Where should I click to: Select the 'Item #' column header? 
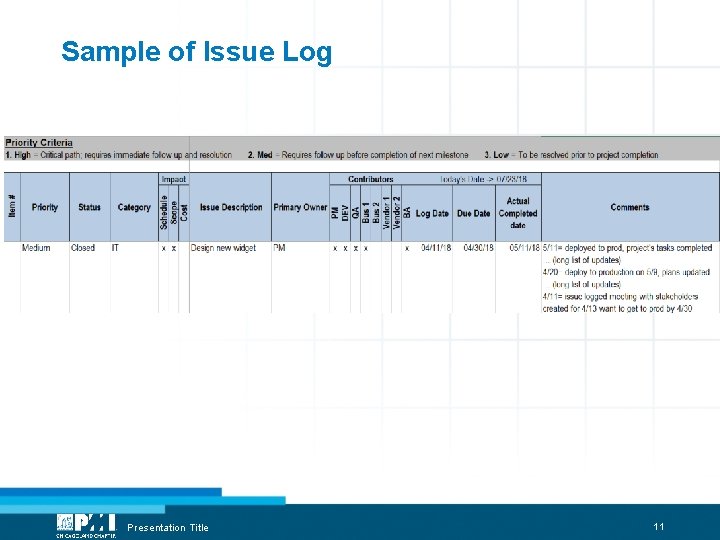pos(12,207)
